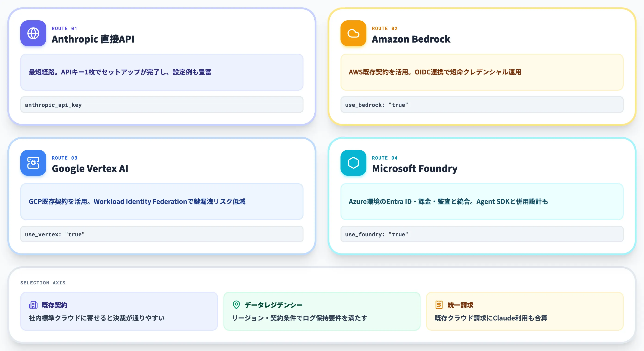Click the text リージョン・契約条件でログ保持要件を満たす

[x=300, y=318]
